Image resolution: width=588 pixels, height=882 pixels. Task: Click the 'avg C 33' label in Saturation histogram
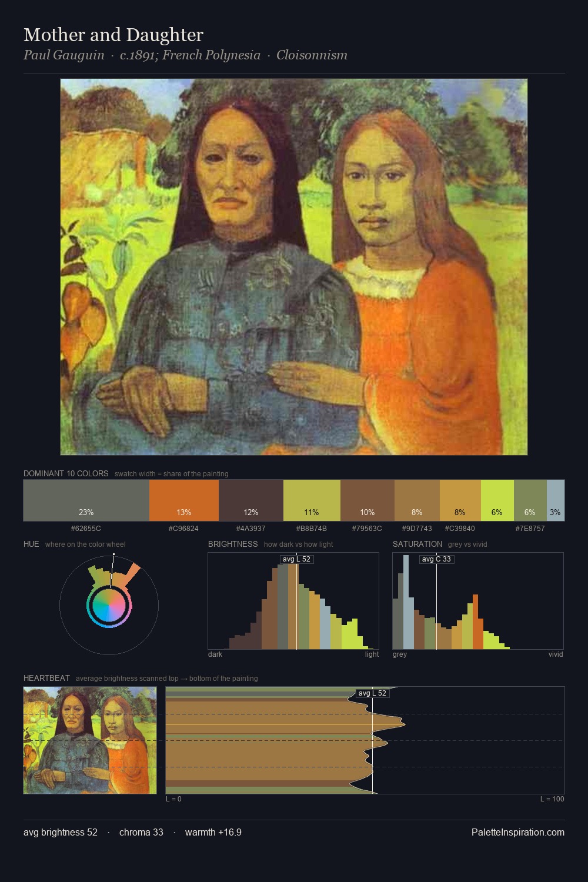point(436,559)
